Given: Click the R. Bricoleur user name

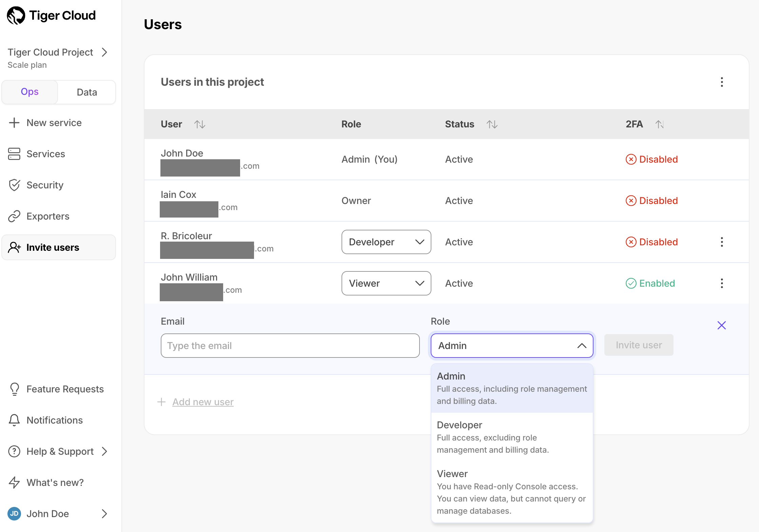Looking at the screenshot, I should coord(186,236).
